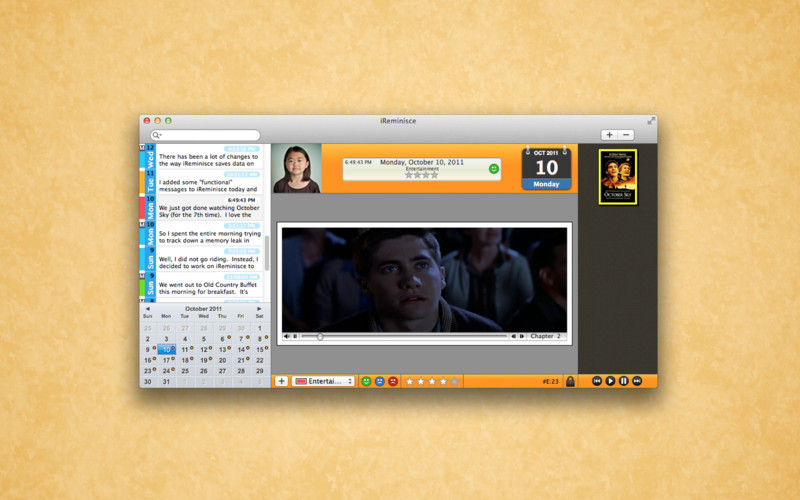The image size is (800, 500).
Task: Open entry "There has been a lot of changes"
Action: tap(210, 157)
